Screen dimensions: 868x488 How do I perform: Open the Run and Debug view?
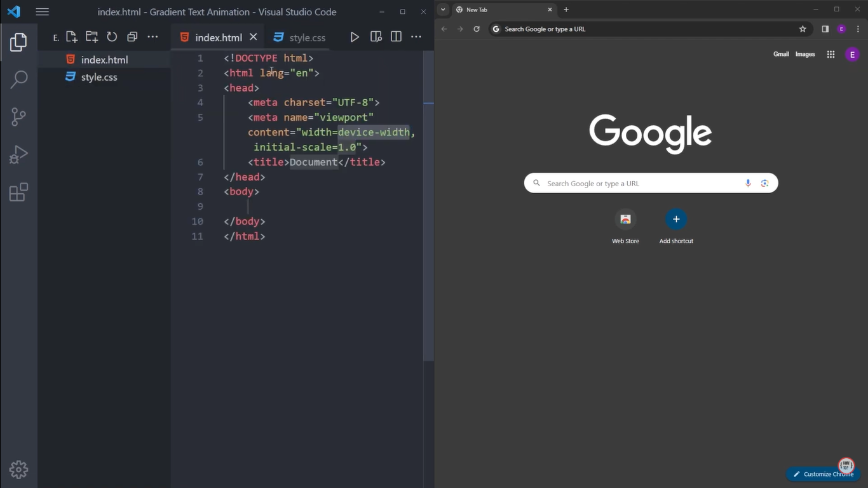[x=18, y=154]
